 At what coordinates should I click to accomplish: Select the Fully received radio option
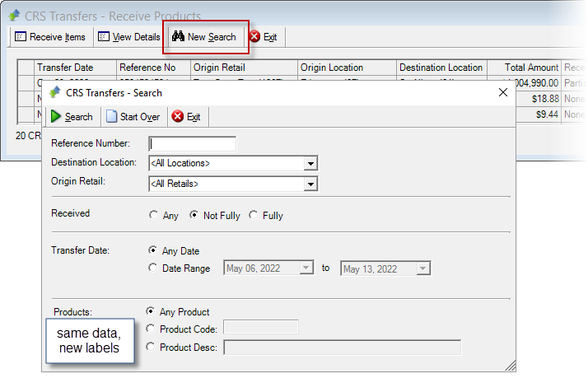254,215
